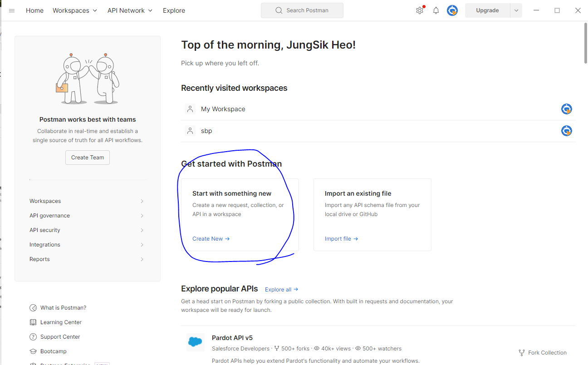Expand the API Network dropdown
588x365 pixels.
click(x=130, y=10)
